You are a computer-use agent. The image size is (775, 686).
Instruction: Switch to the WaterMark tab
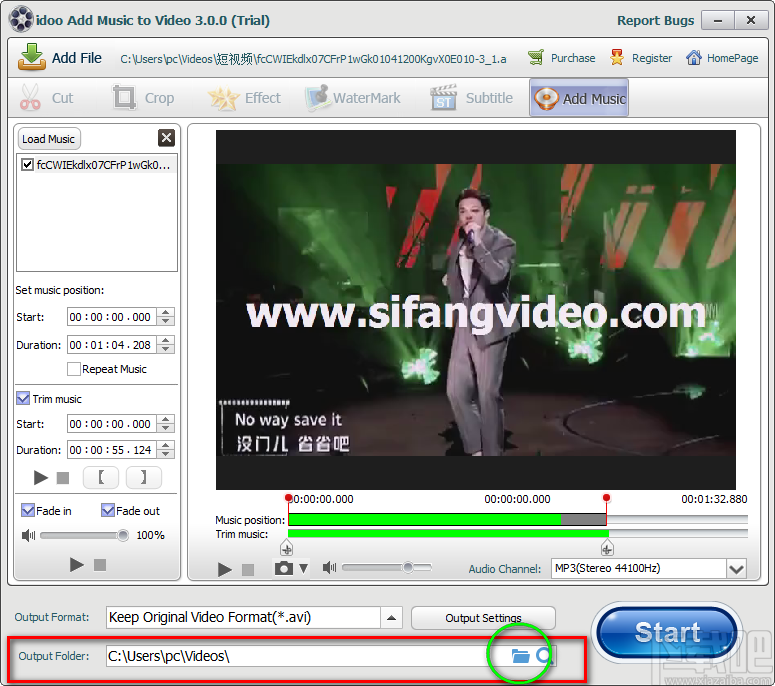tap(352, 97)
